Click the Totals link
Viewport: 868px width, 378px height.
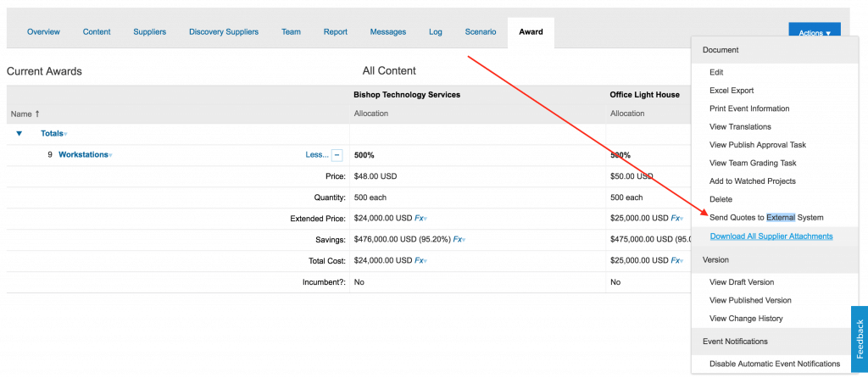(52, 133)
